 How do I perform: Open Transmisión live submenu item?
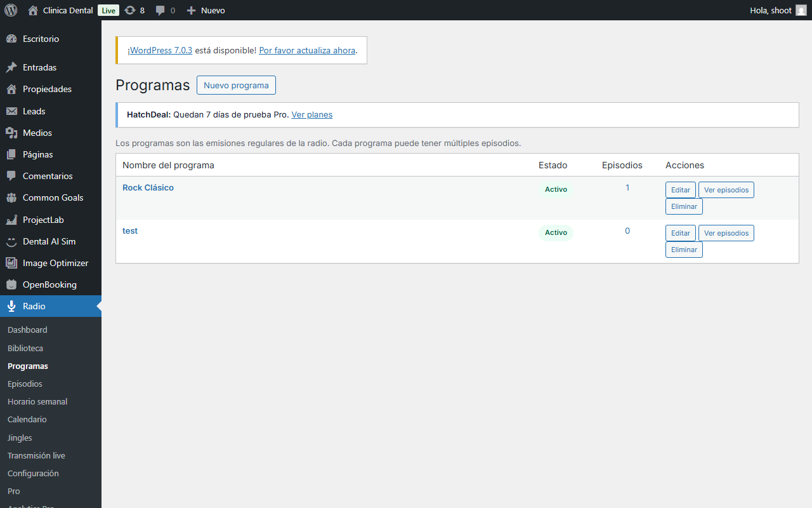click(x=36, y=456)
